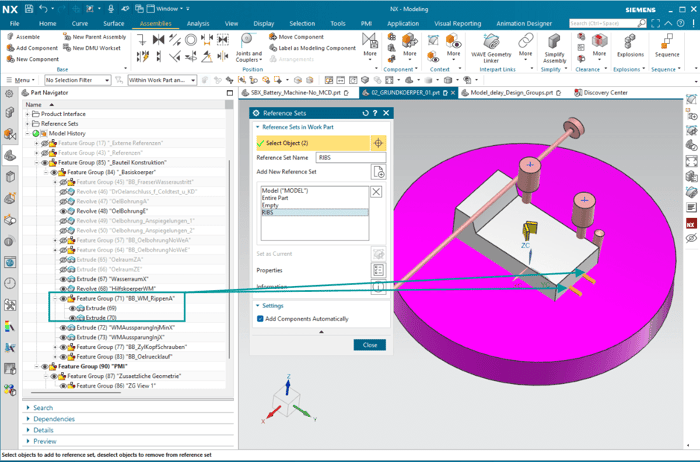This screenshot has width=700, height=462.
Task: Click Undo icon in title bar
Action: 43,8
